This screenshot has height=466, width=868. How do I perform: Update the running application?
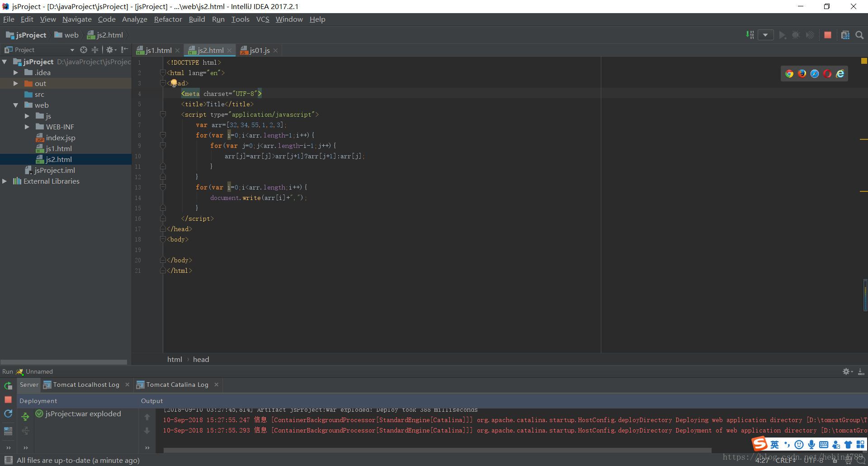(x=8, y=414)
